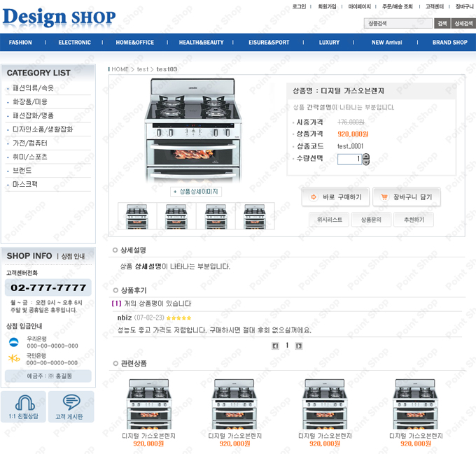Image resolution: width=476 pixels, height=454 pixels.
Task: Click the 우리은행 bank logo icon
Action: (x=14, y=342)
